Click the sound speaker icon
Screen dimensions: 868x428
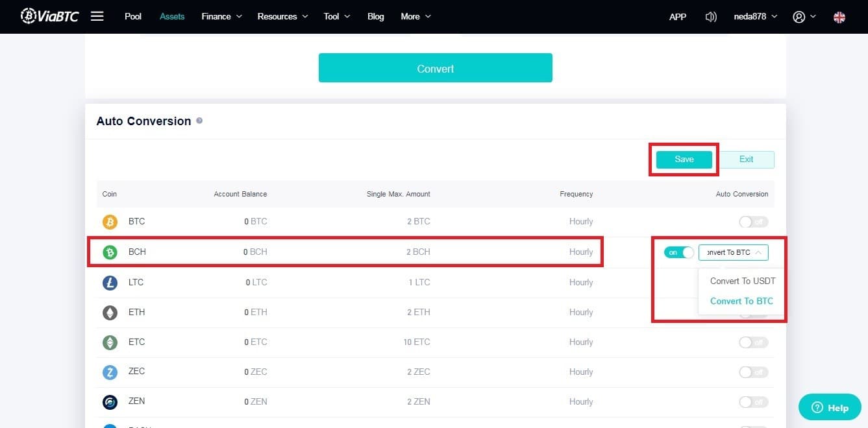tap(711, 17)
